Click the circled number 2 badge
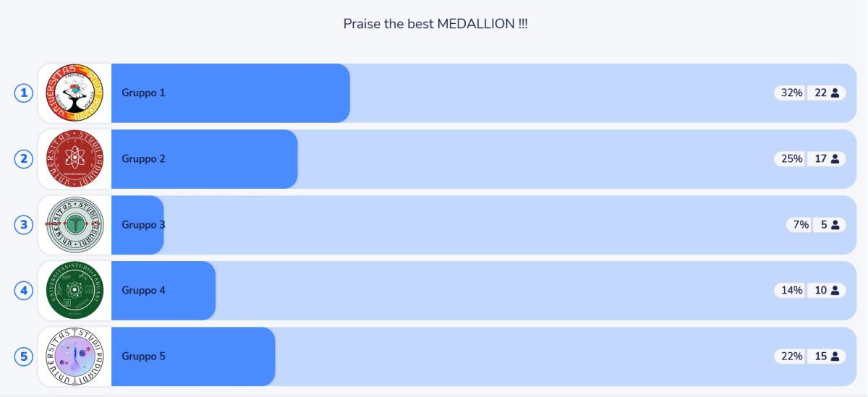Screen dimensions: 868x397 [25, 159]
